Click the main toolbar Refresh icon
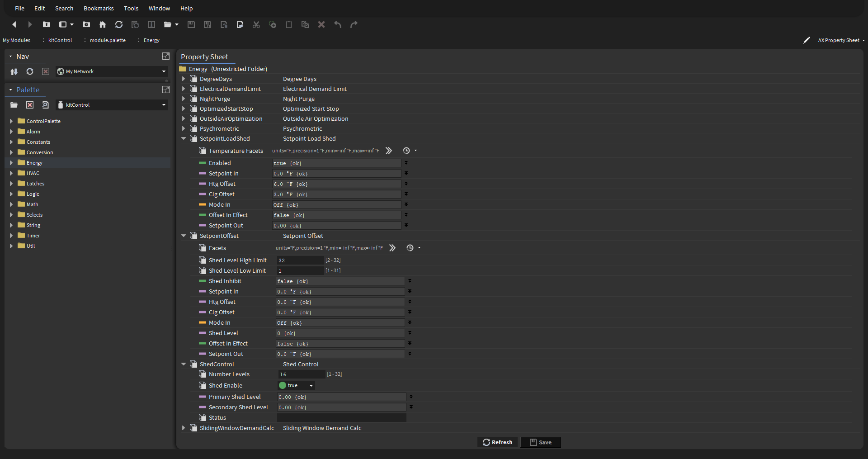The image size is (868, 459). click(x=119, y=24)
